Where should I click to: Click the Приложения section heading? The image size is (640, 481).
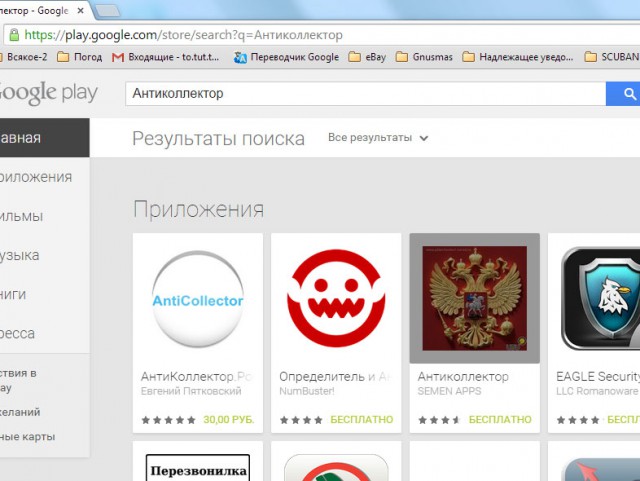point(198,209)
